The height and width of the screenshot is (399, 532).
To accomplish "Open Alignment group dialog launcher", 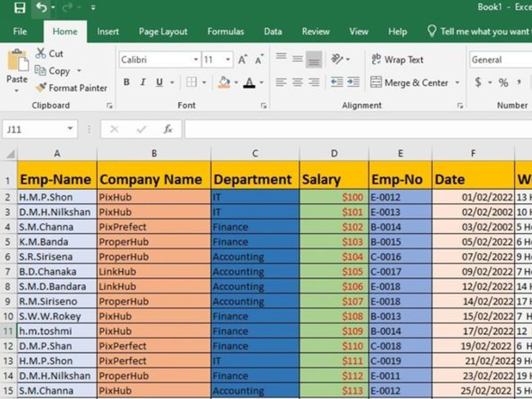I will [460, 106].
